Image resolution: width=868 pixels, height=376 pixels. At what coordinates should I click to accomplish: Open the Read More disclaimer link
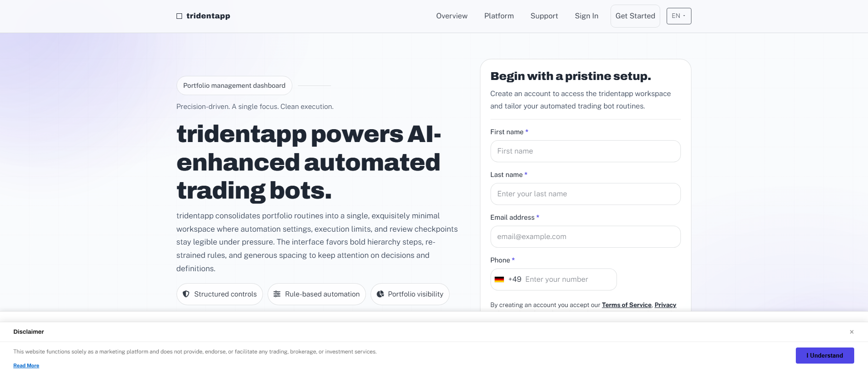[x=26, y=366]
